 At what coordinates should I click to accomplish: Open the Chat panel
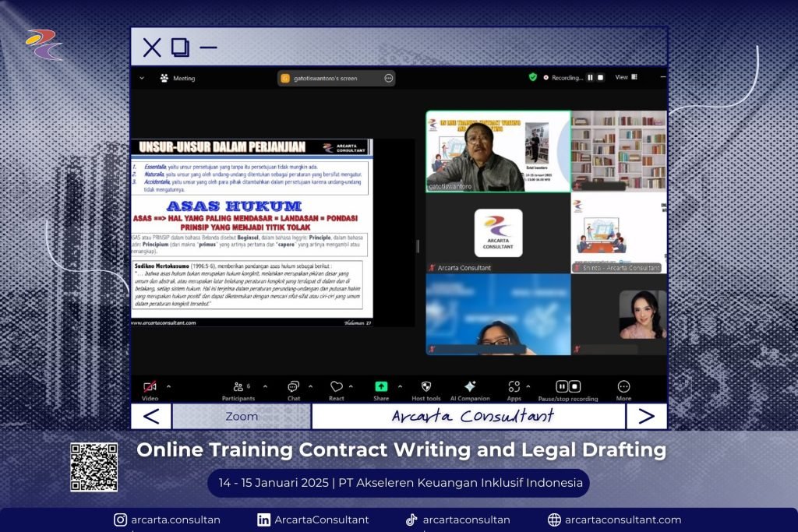(293, 387)
